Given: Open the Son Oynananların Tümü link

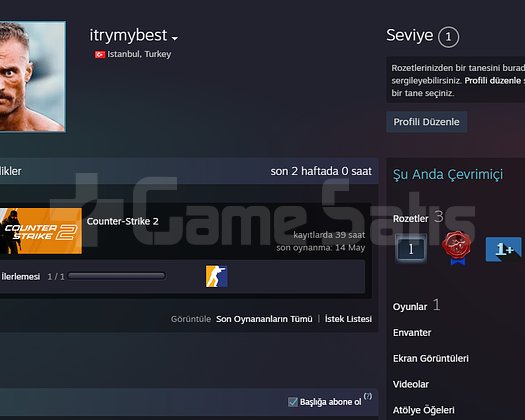Looking at the screenshot, I should point(264,319).
